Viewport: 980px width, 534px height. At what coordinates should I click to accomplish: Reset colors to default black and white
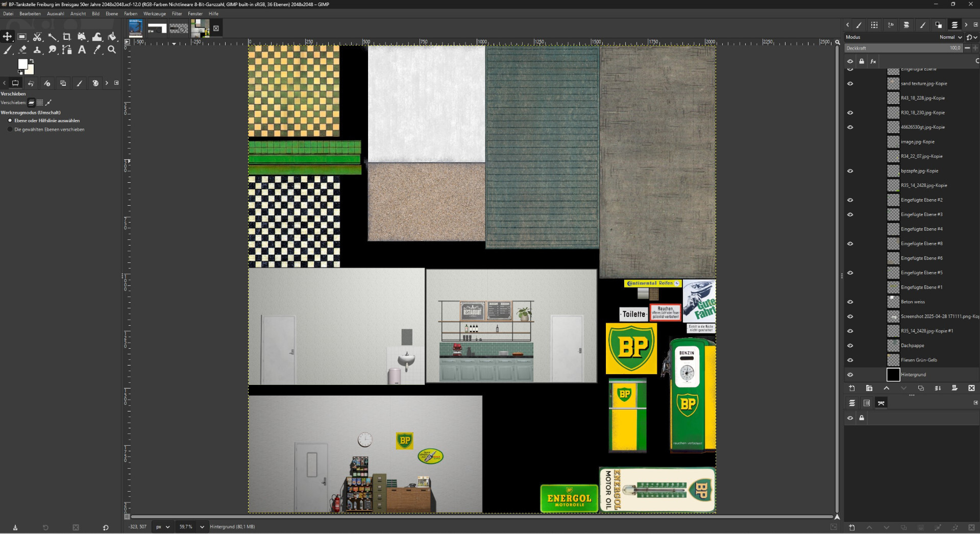20,72
